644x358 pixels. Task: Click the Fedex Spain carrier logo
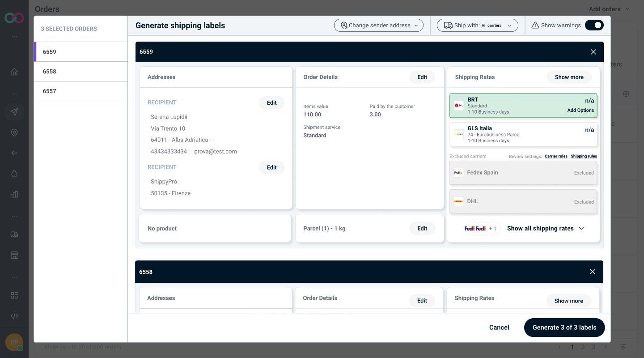coord(458,173)
